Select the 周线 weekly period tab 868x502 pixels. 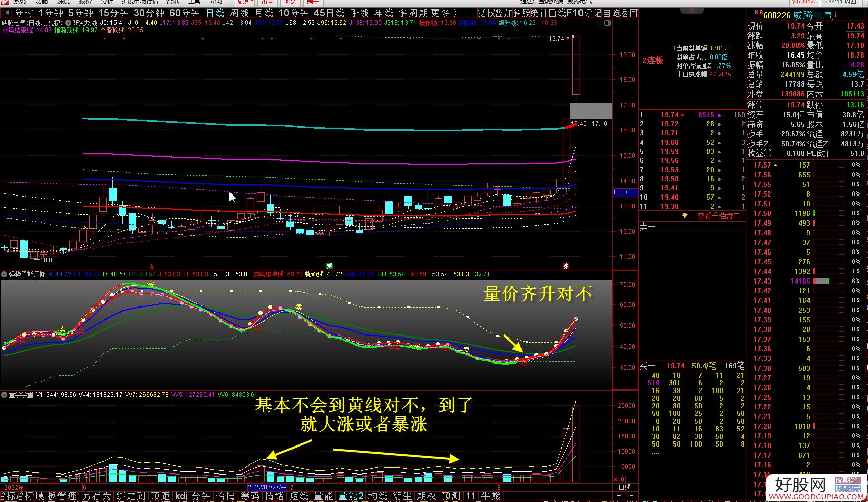click(x=239, y=13)
